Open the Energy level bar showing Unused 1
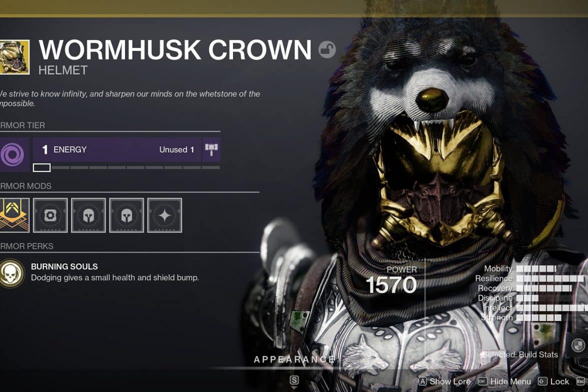The height and width of the screenshot is (392, 588). pyautogui.click(x=117, y=149)
